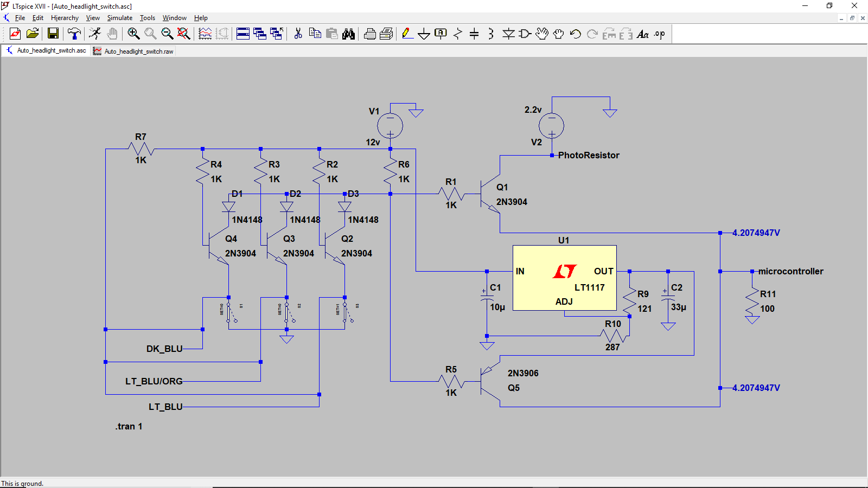Click the .tran 1 simulation directive
This screenshot has height=488, width=868.
coord(129,426)
